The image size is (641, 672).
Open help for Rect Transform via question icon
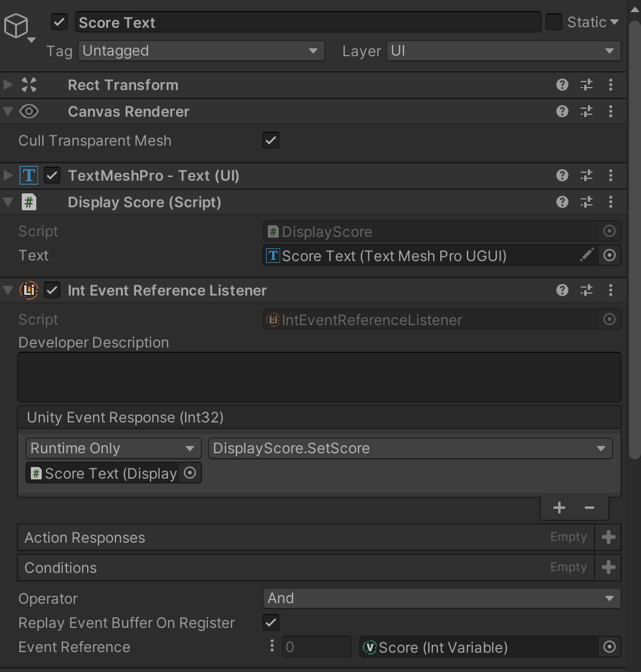tap(562, 85)
